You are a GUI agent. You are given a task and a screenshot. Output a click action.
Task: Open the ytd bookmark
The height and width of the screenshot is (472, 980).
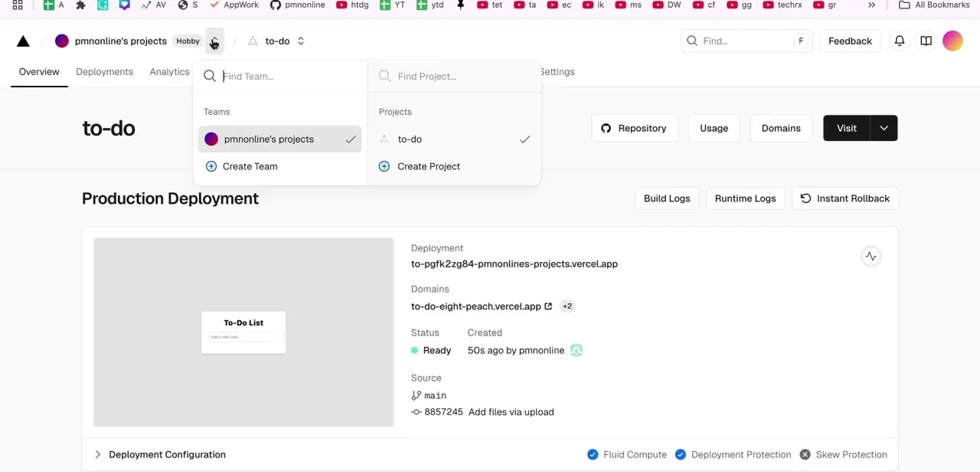[430, 5]
